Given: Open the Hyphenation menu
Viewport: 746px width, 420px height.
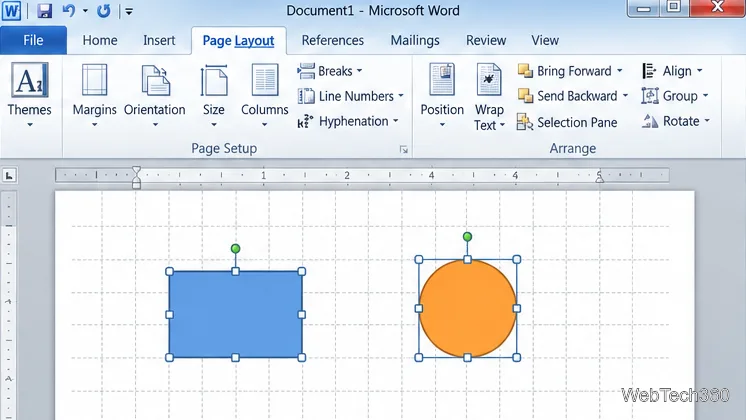Looking at the screenshot, I should point(348,121).
